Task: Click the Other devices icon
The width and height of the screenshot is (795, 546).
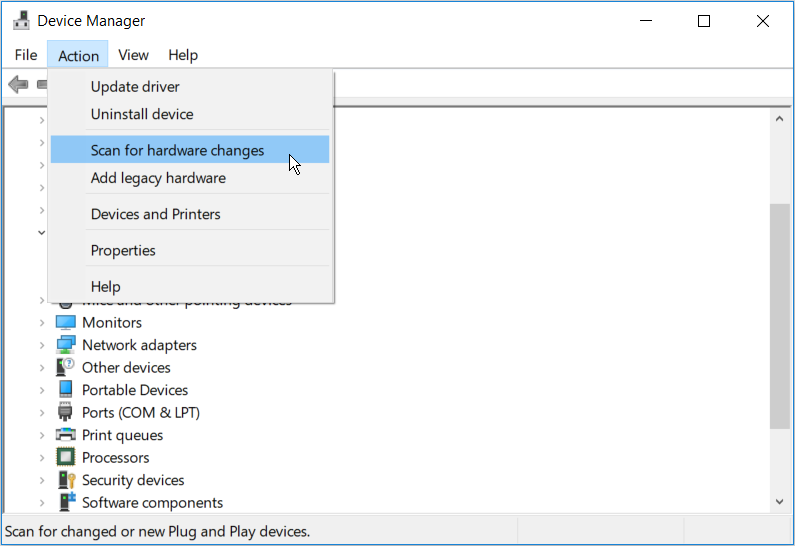Action: (65, 367)
